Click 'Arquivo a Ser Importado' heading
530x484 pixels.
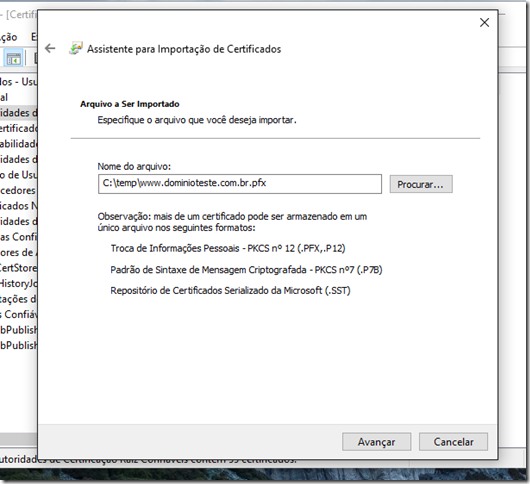(130, 104)
